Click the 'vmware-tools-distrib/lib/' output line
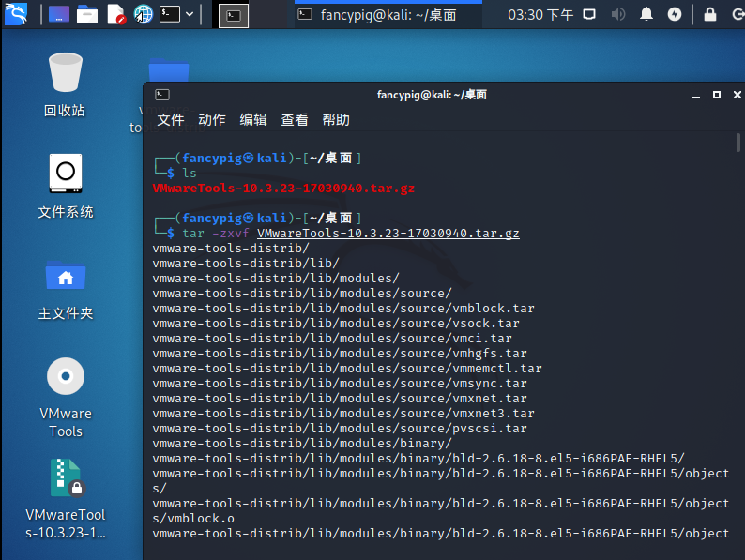 [x=246, y=264]
